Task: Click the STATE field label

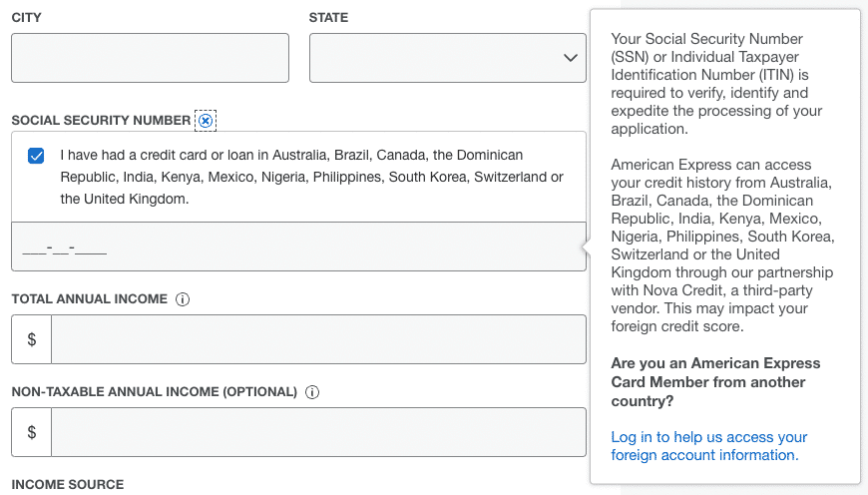Action: click(x=328, y=18)
